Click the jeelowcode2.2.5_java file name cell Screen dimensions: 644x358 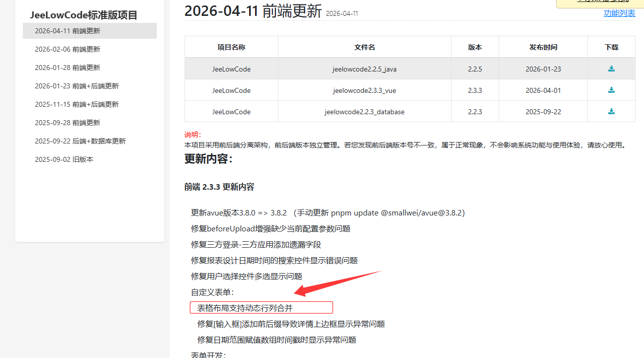click(364, 69)
